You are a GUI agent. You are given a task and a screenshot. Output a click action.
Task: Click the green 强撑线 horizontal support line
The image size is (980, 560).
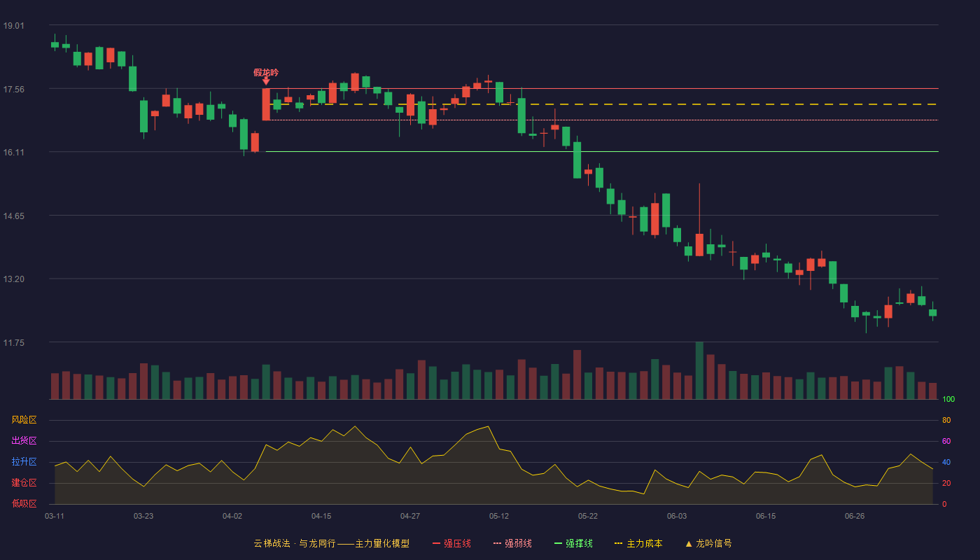pyautogui.click(x=602, y=151)
